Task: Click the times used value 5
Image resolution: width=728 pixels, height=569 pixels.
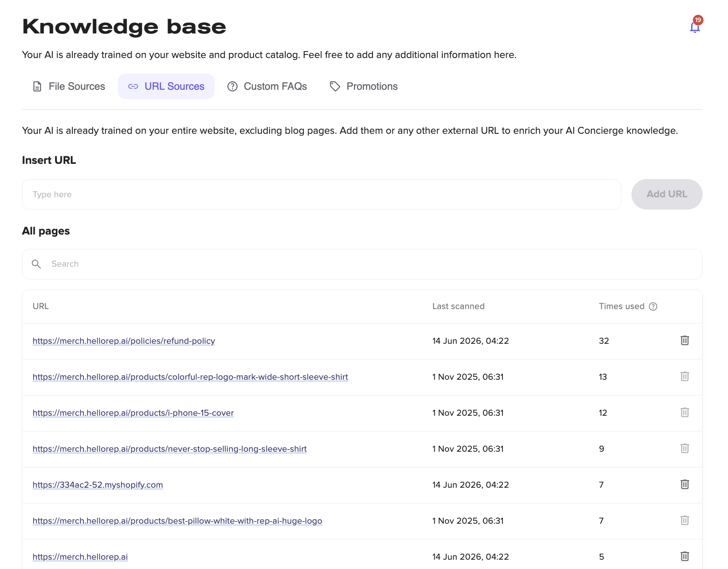Action: tap(601, 557)
